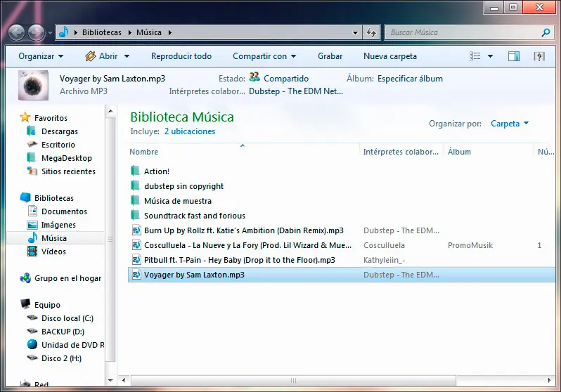Create a Nueva carpeta
Image resolution: width=561 pixels, height=392 pixels.
390,56
